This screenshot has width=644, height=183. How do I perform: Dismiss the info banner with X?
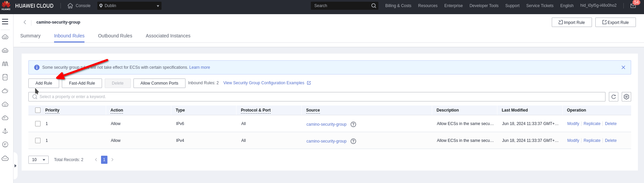click(623, 67)
